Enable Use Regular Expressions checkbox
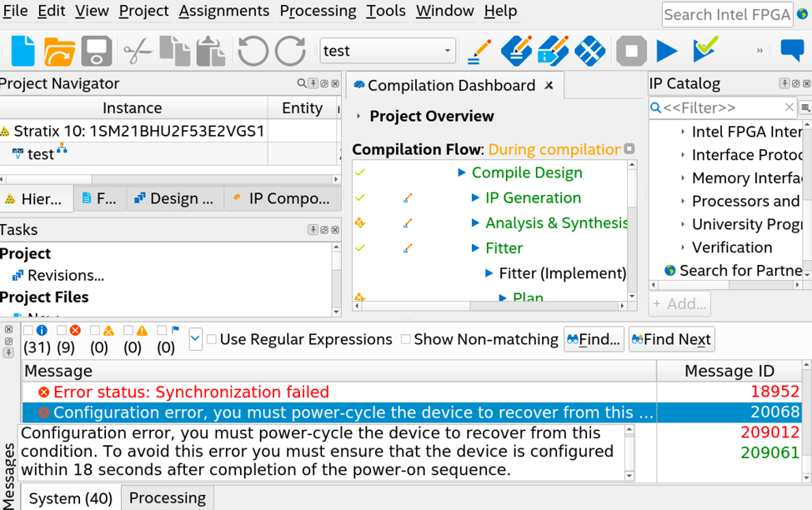The image size is (812, 510). click(212, 339)
